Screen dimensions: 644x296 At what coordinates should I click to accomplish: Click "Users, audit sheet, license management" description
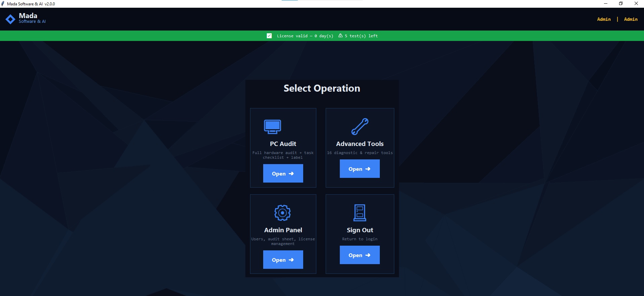(x=283, y=241)
